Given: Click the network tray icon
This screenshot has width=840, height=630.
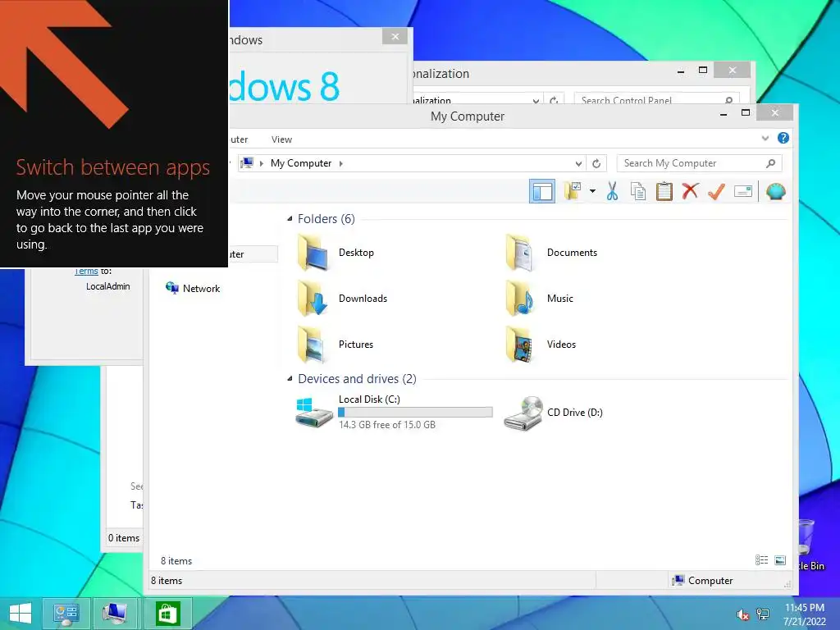Looking at the screenshot, I should (763, 614).
